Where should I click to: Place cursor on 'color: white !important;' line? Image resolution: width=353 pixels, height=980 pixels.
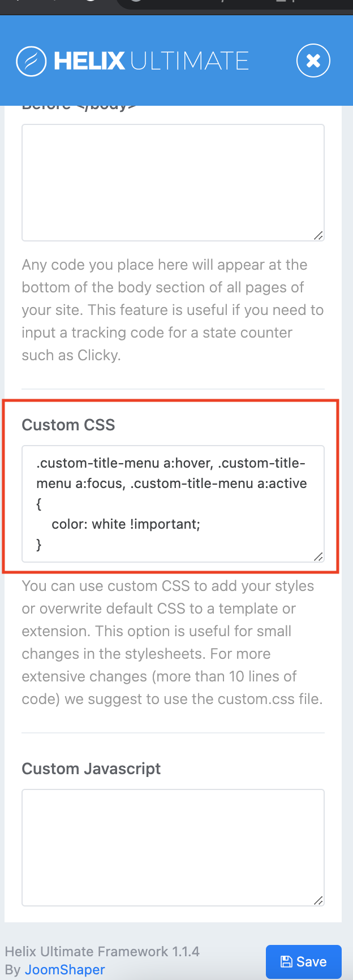pyautogui.click(x=126, y=524)
